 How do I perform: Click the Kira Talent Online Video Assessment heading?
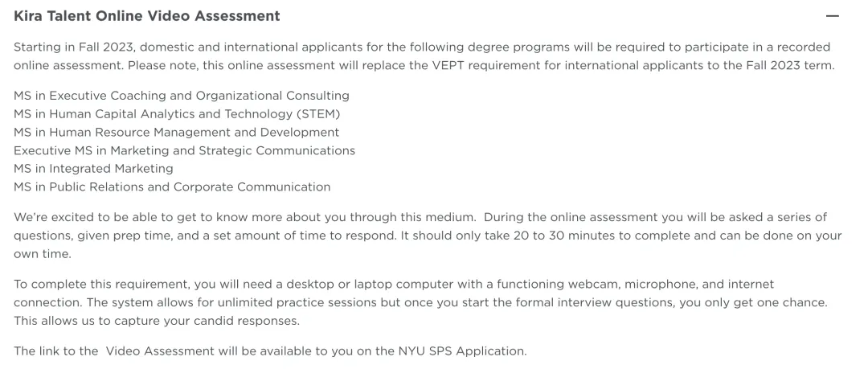[x=147, y=16]
